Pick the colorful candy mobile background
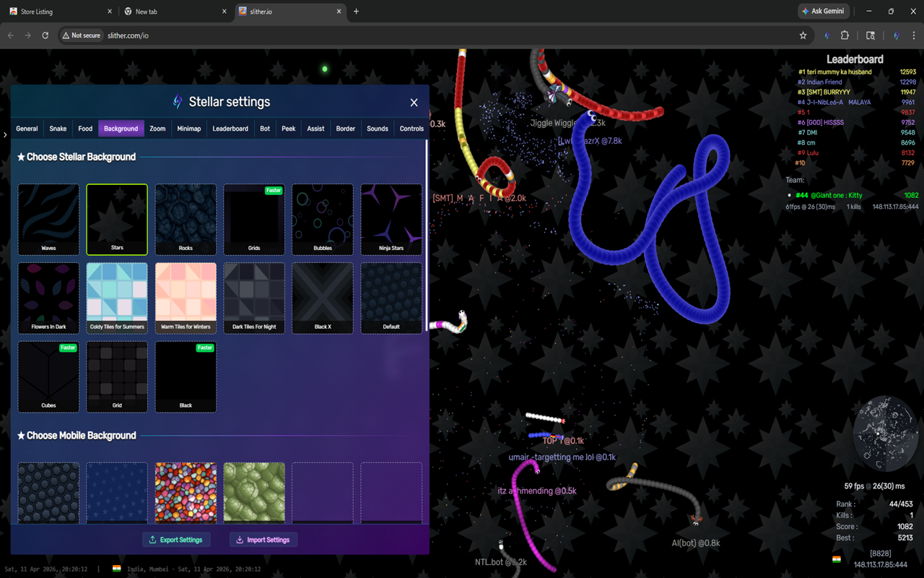This screenshot has width=924, height=578. click(x=186, y=493)
